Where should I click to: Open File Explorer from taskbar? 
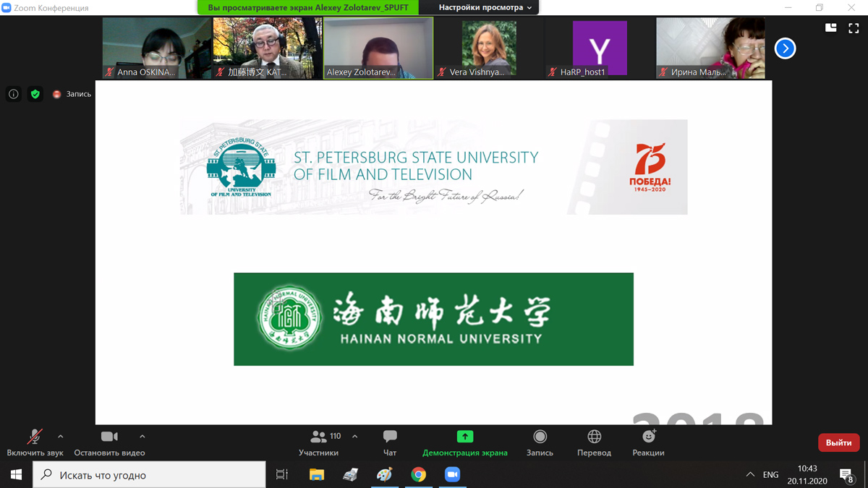coord(317,475)
